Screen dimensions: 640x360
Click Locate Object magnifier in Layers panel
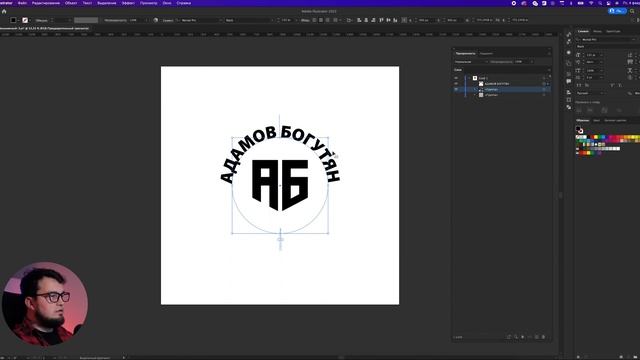[516, 337]
